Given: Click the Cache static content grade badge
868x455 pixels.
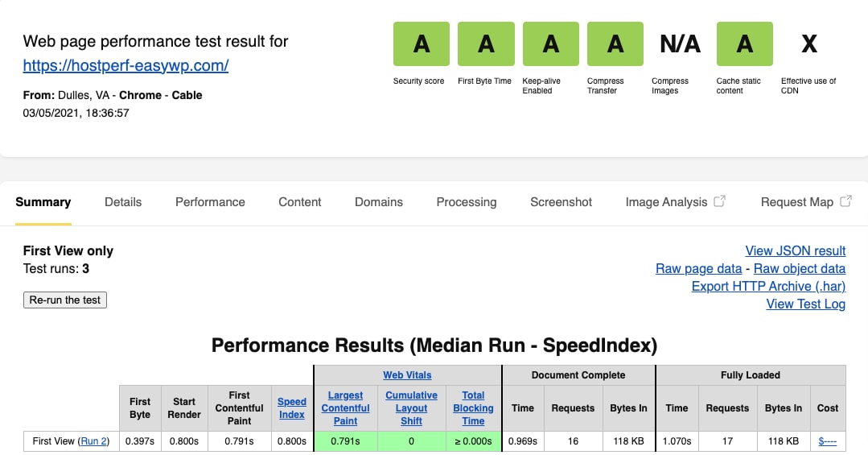Looking at the screenshot, I should tap(745, 43).
